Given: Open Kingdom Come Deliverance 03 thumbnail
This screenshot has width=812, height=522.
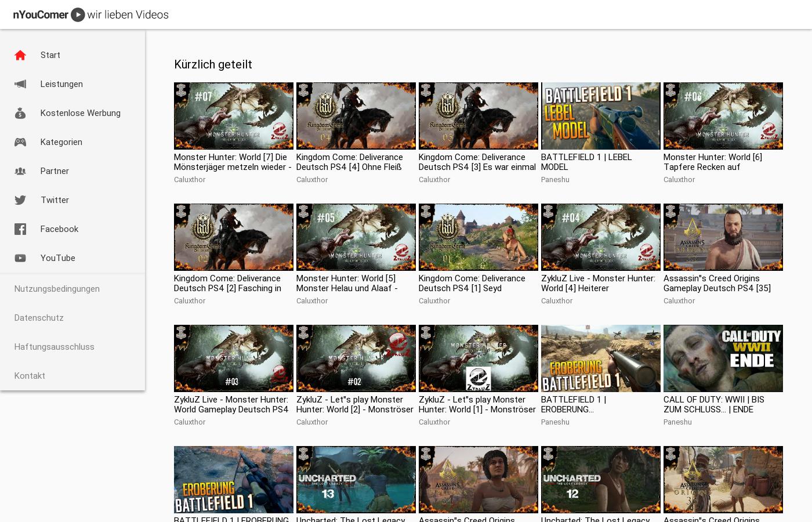Looking at the screenshot, I should point(478,116).
